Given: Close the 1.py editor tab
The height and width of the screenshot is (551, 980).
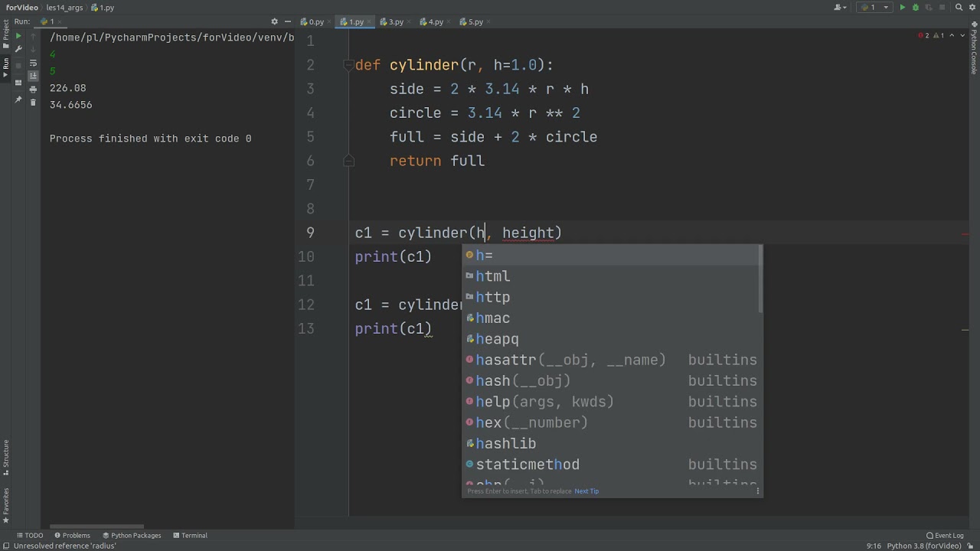Looking at the screenshot, I should point(370,22).
